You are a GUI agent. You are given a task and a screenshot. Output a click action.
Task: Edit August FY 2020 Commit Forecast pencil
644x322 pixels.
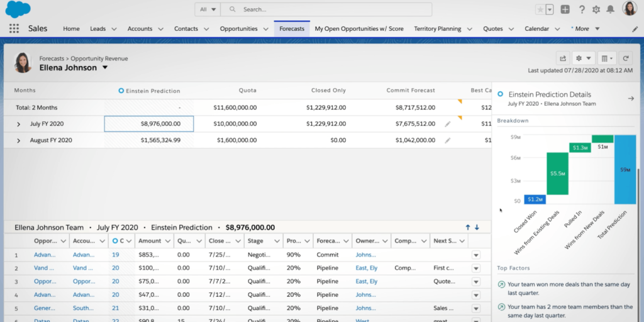448,140
